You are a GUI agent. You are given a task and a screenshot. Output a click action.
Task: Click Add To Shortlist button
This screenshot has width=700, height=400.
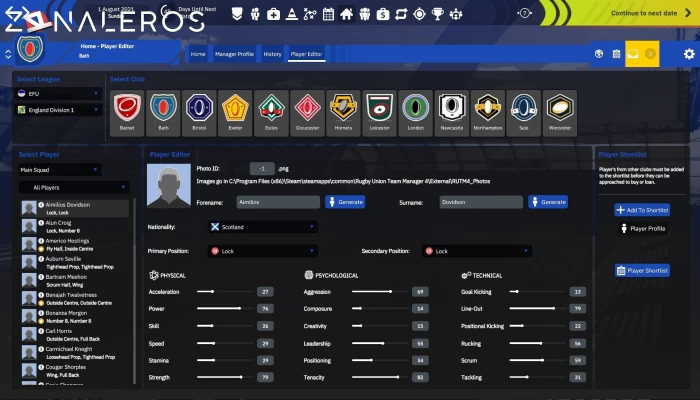642,210
